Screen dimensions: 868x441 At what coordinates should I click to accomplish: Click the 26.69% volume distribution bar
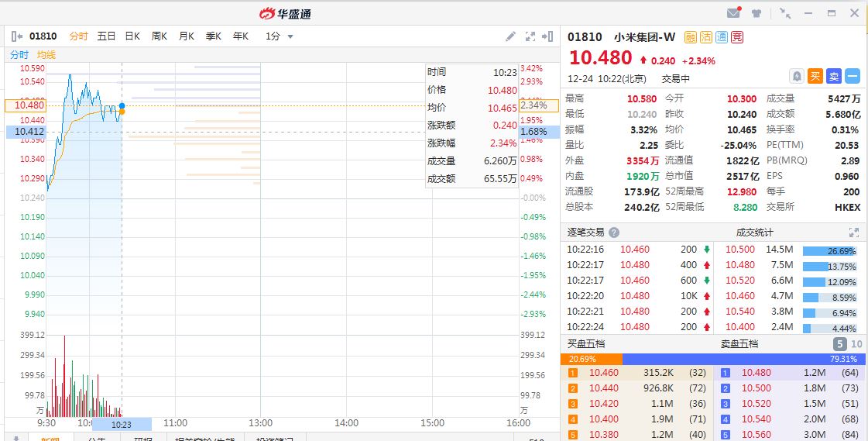click(x=830, y=251)
